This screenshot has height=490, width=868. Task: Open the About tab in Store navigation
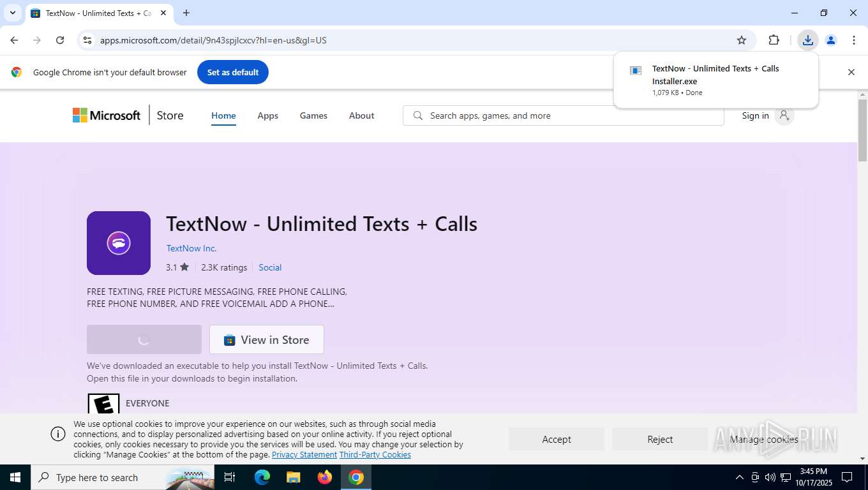[x=361, y=115]
